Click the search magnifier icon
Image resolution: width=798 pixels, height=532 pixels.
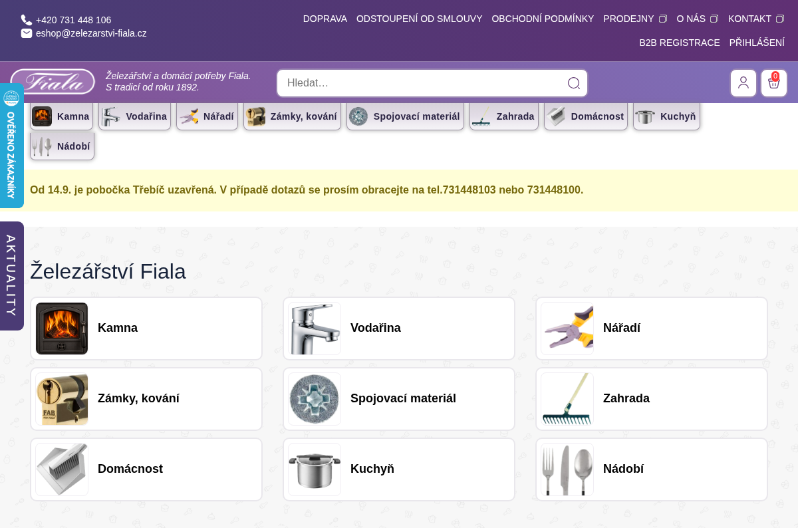pos(574,83)
